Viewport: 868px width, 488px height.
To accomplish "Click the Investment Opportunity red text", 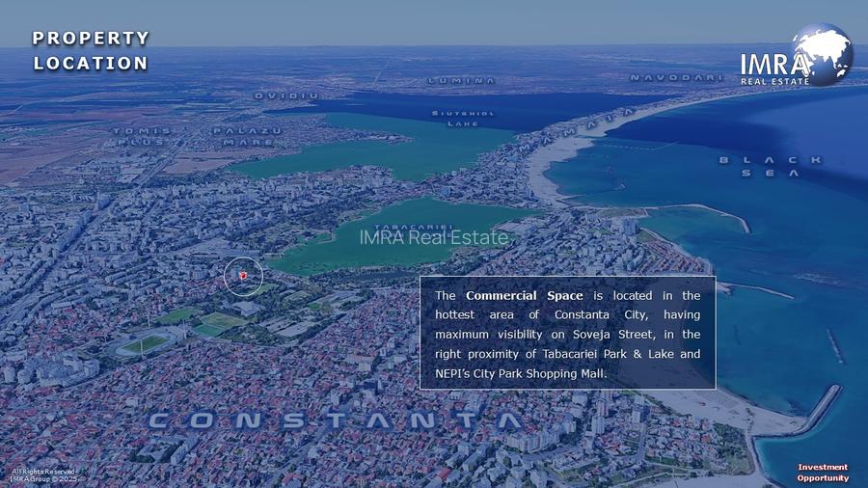I will point(823,473).
